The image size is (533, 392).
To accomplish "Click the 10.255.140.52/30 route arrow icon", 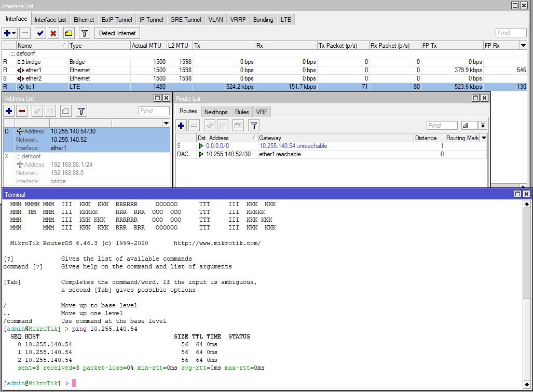I will point(201,154).
